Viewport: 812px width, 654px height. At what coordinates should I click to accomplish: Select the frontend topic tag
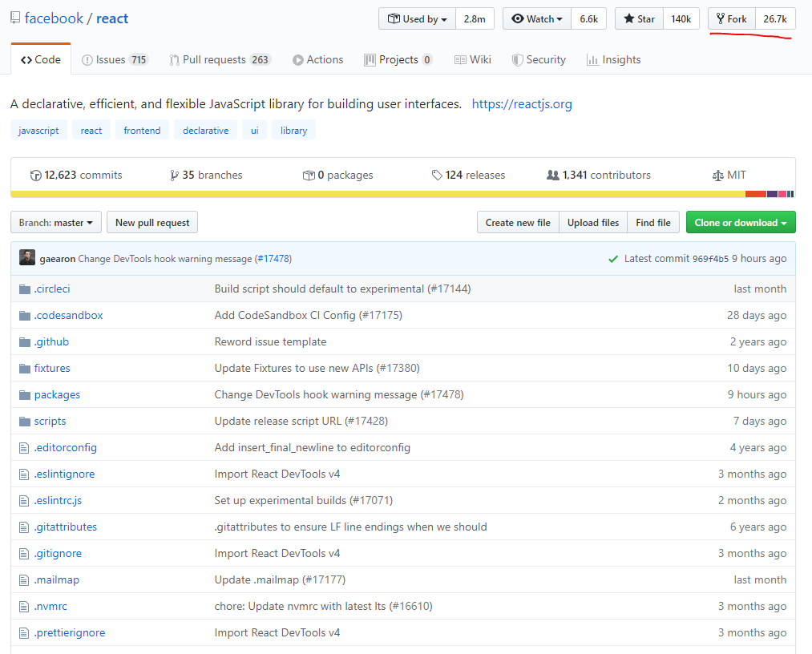coord(142,130)
